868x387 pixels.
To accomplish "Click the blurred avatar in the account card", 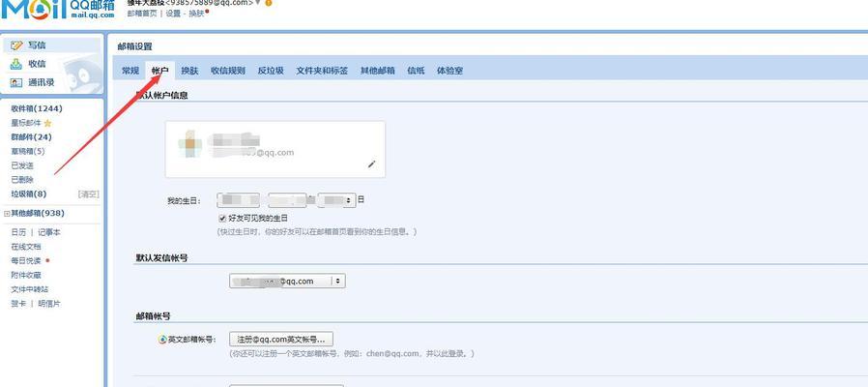I will [x=189, y=144].
